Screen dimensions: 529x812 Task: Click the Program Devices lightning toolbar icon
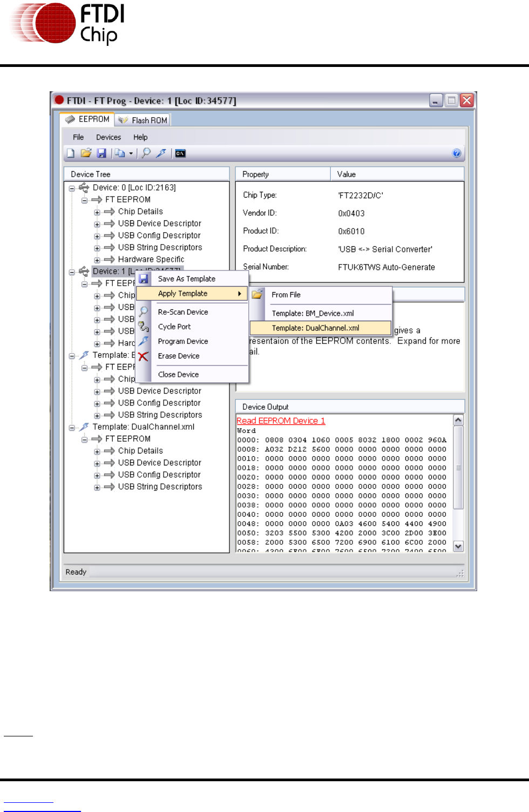(161, 153)
